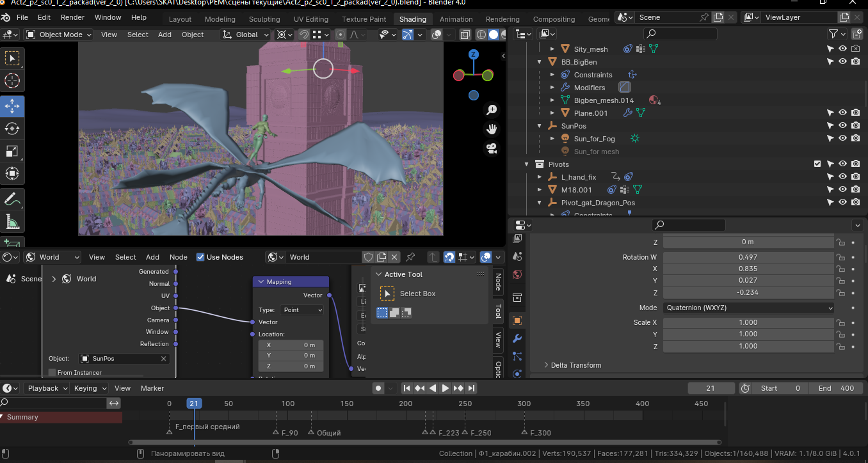Open Modifiers wrench properties tab

pos(517,338)
